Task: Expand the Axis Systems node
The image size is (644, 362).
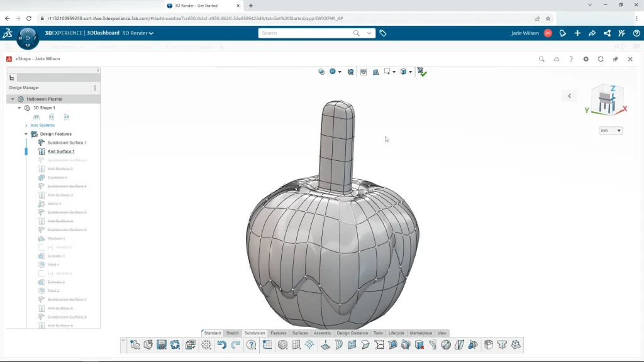Action: tap(26, 125)
